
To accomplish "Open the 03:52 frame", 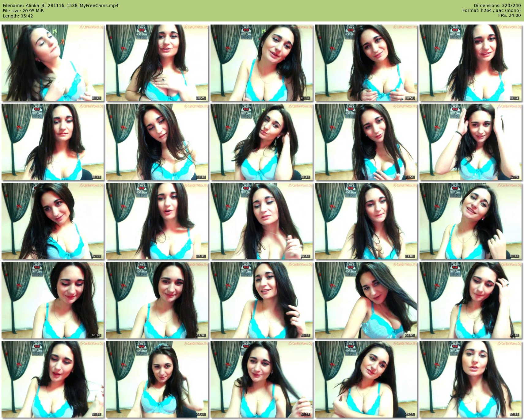I will click(x=262, y=300).
